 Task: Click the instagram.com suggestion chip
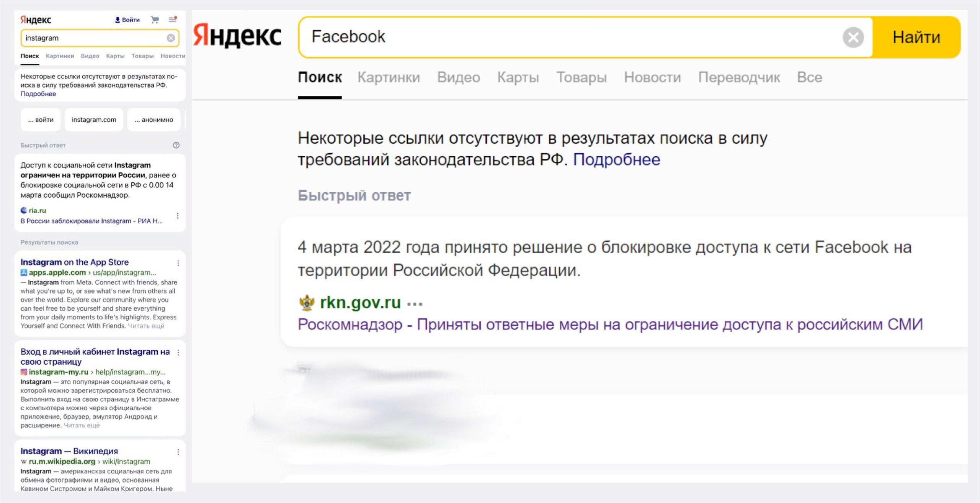(94, 120)
